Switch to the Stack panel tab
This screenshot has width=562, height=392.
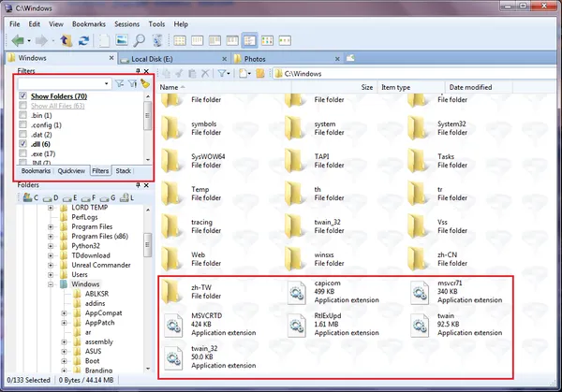(x=124, y=171)
